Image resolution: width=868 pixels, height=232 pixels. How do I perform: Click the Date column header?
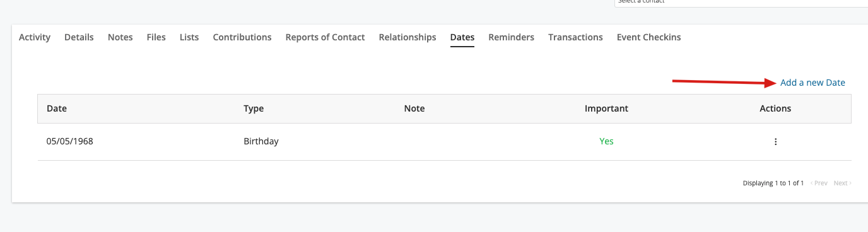coord(57,108)
